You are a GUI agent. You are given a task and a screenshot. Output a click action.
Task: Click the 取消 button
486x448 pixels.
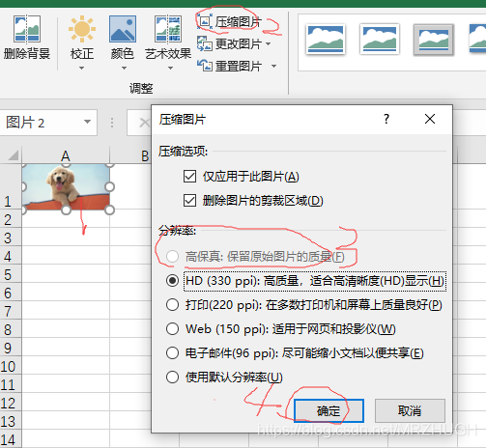pos(410,410)
